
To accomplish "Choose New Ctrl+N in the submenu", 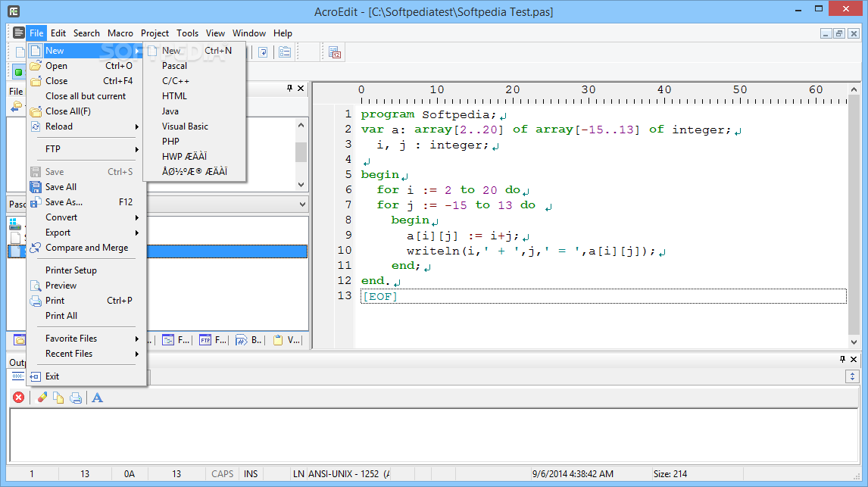I will point(195,50).
